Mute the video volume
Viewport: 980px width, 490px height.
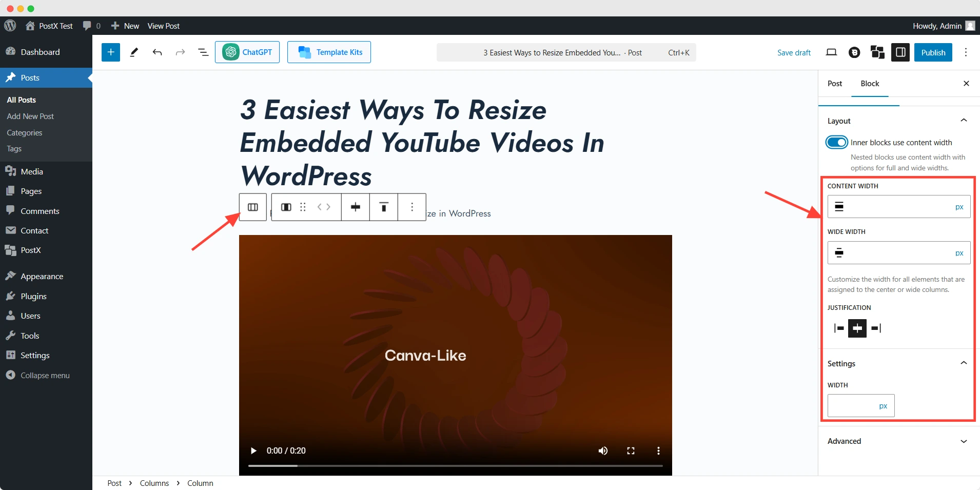click(603, 450)
